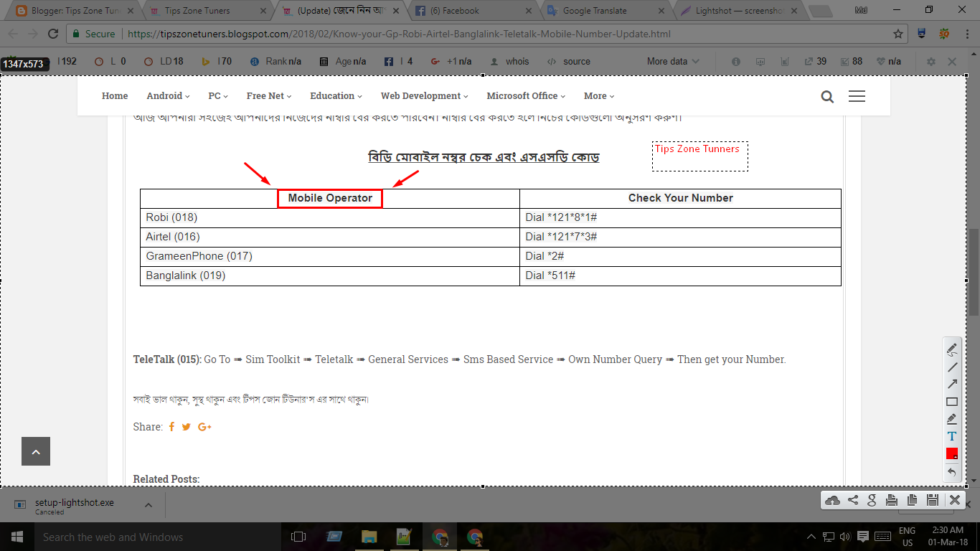Open Task View in taskbar

(x=298, y=537)
